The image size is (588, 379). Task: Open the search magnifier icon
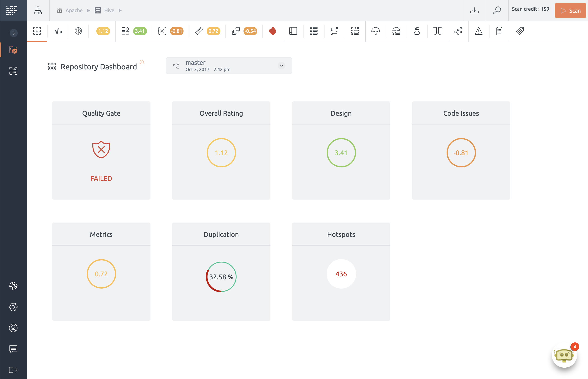click(497, 10)
